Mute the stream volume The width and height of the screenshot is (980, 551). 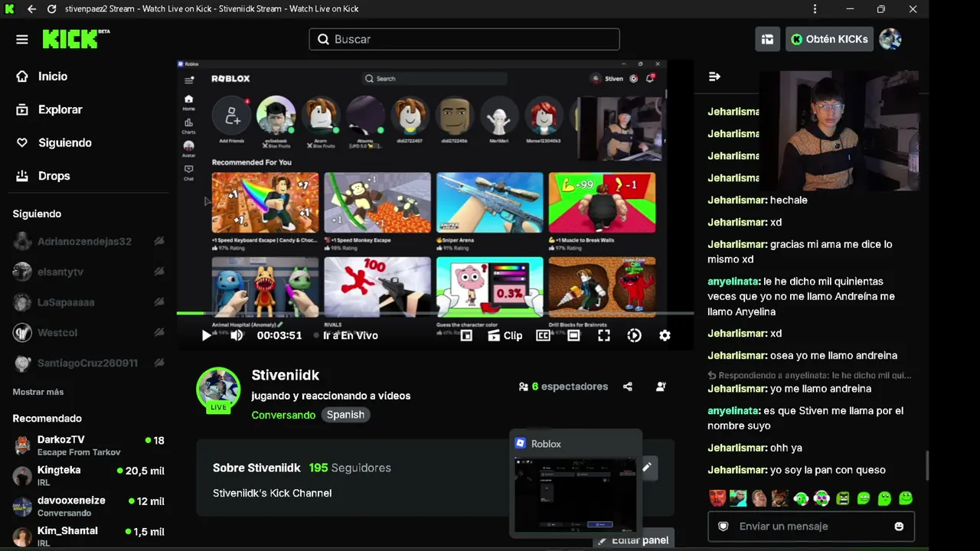point(237,335)
